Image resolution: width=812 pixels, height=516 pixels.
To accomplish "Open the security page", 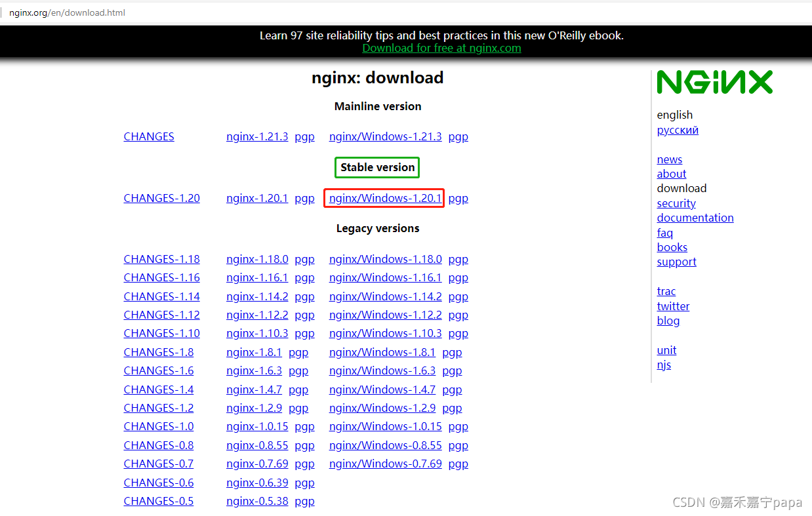I will point(676,203).
